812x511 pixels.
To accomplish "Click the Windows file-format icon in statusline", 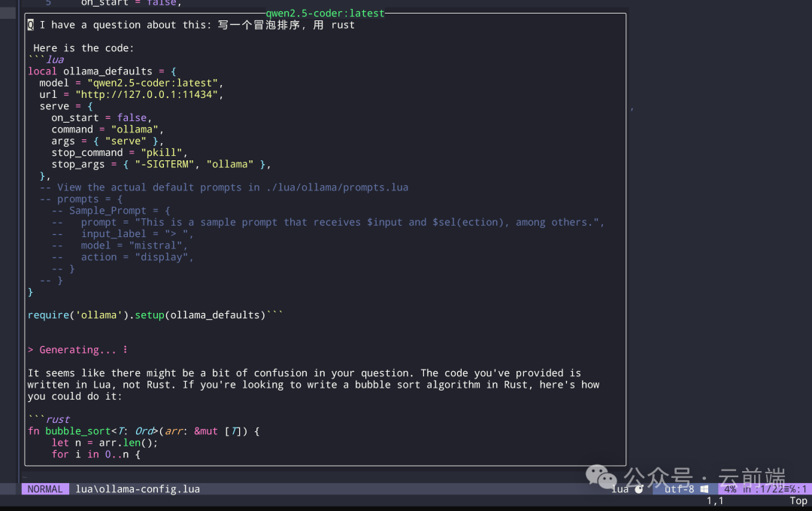I will 704,489.
